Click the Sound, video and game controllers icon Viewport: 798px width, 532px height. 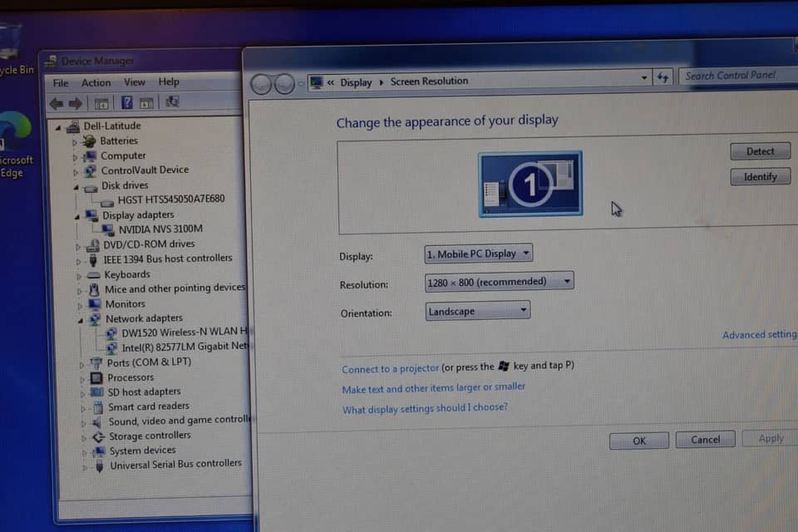coord(97,421)
